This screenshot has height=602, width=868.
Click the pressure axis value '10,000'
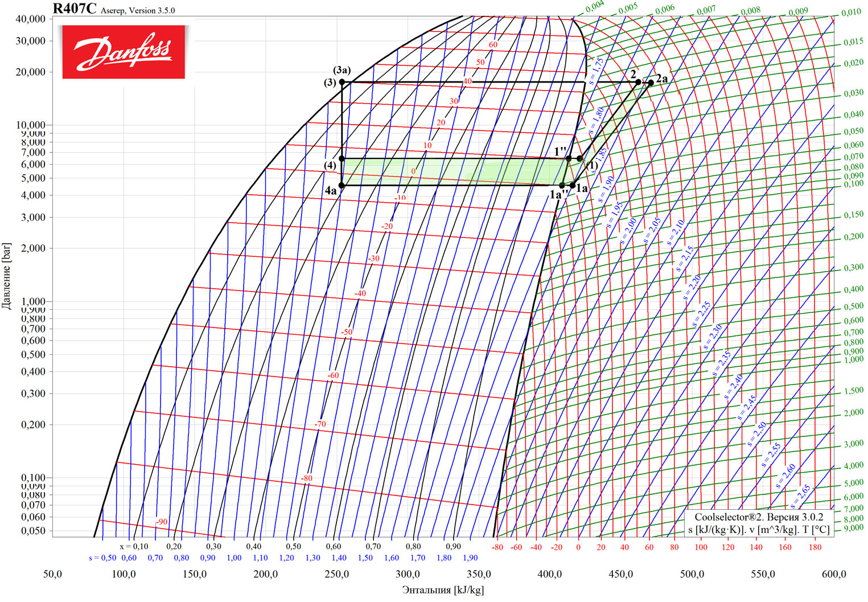(x=31, y=125)
